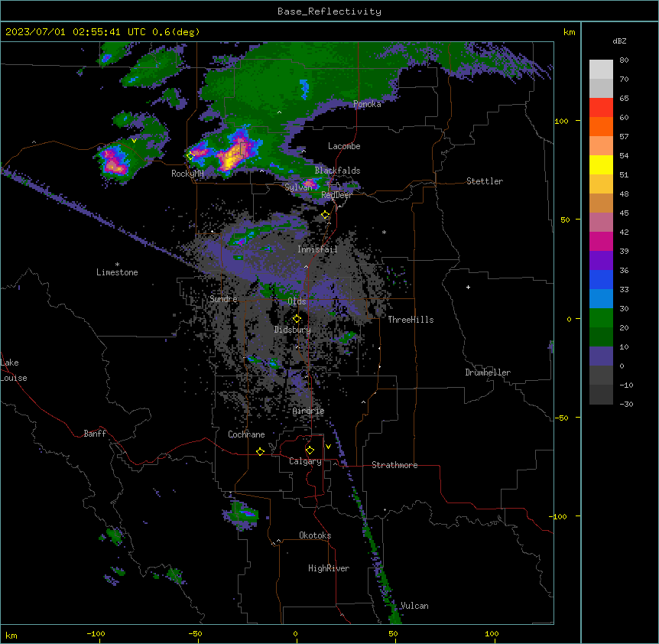
Task: Click the -100 tick on the bottom axis
Action: 96,633
